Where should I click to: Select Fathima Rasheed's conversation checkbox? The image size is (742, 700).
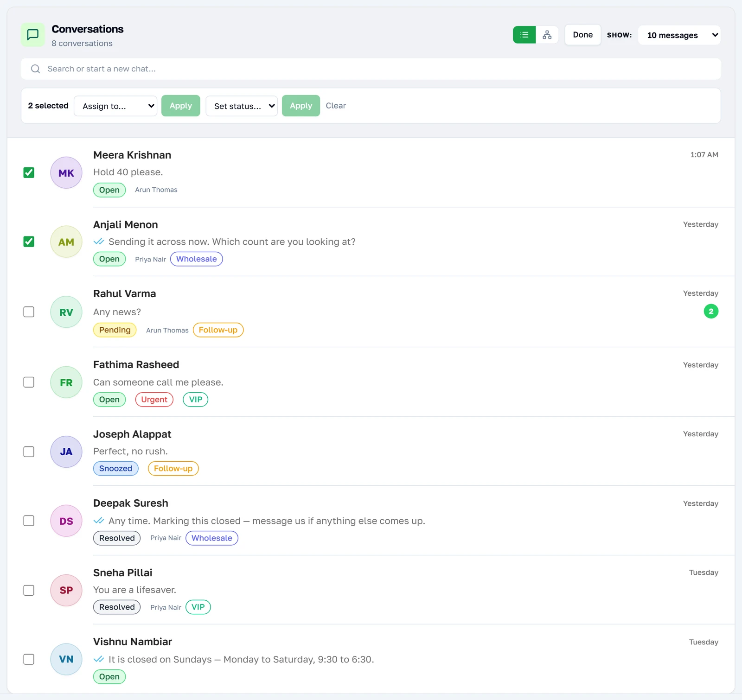[x=29, y=382]
